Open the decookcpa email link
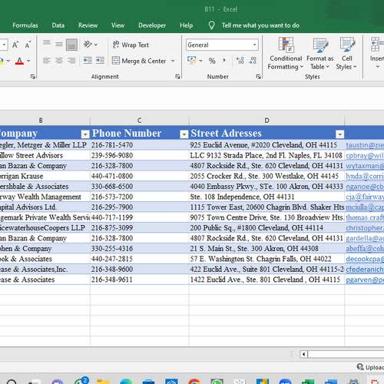 pyautogui.click(x=365, y=259)
